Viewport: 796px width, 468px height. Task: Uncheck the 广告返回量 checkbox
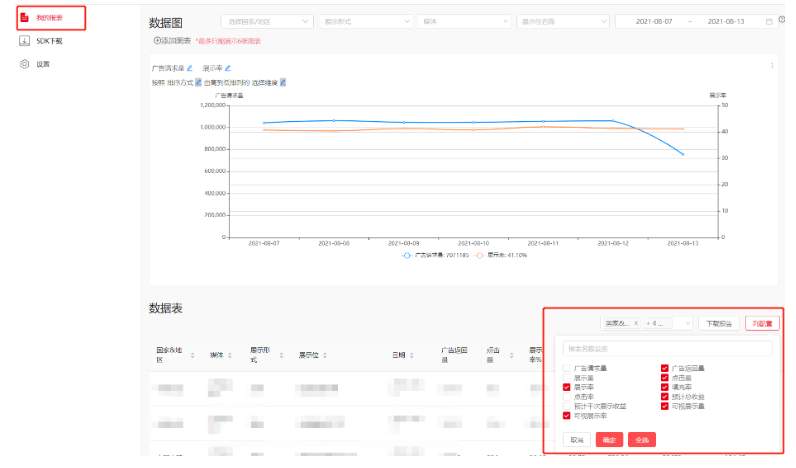(x=665, y=368)
